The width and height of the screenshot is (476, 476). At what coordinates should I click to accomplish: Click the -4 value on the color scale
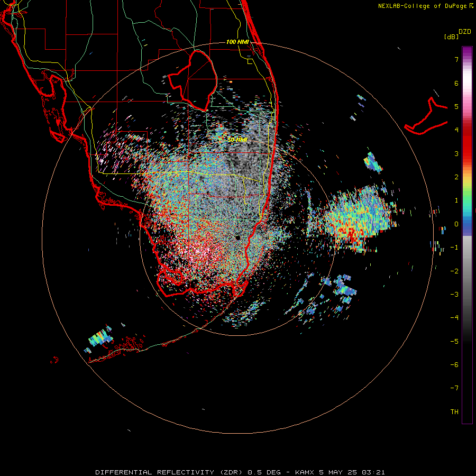(x=454, y=318)
